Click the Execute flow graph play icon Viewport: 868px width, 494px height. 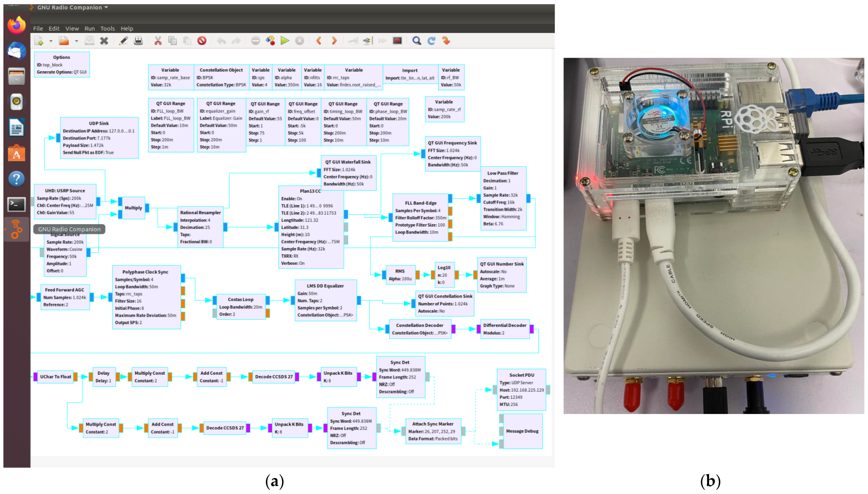click(x=285, y=41)
